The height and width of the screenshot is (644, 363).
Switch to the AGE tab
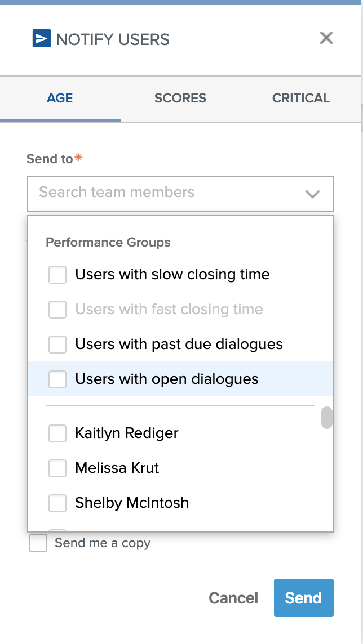coord(60,98)
